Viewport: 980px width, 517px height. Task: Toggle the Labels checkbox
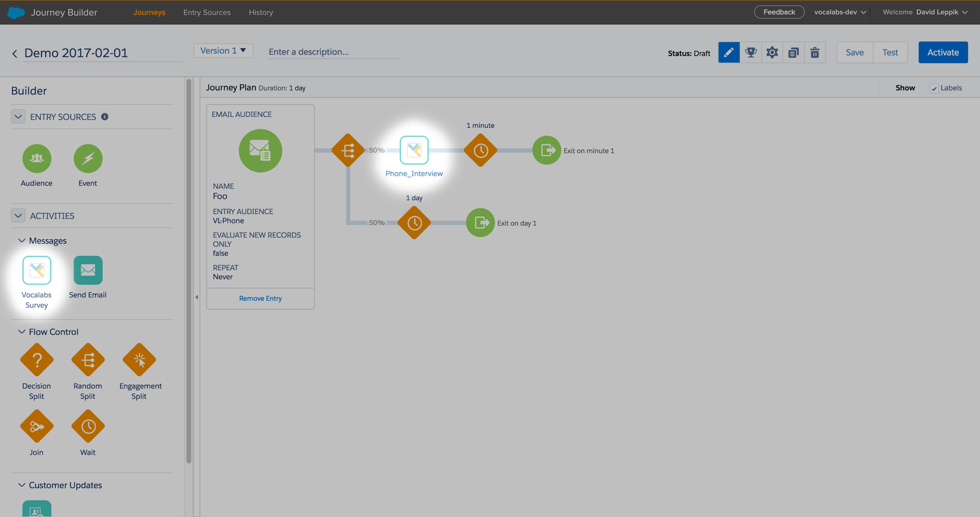pyautogui.click(x=934, y=88)
